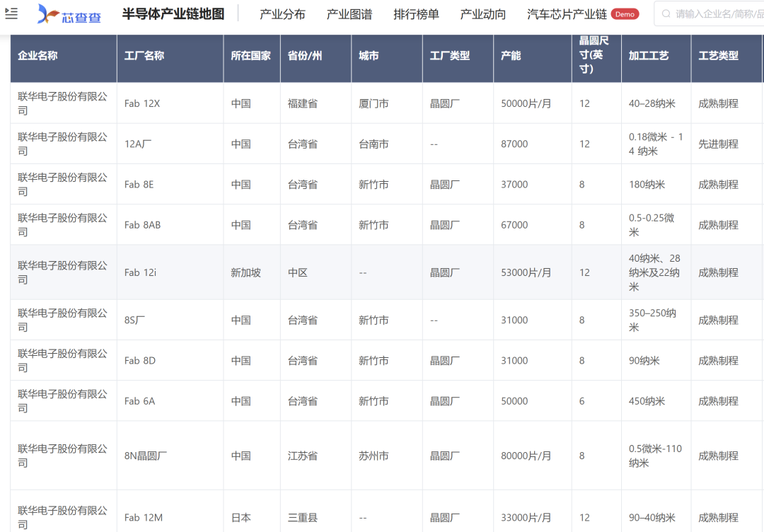Click the 企业名称 column header
764x532 pixels.
[37, 55]
